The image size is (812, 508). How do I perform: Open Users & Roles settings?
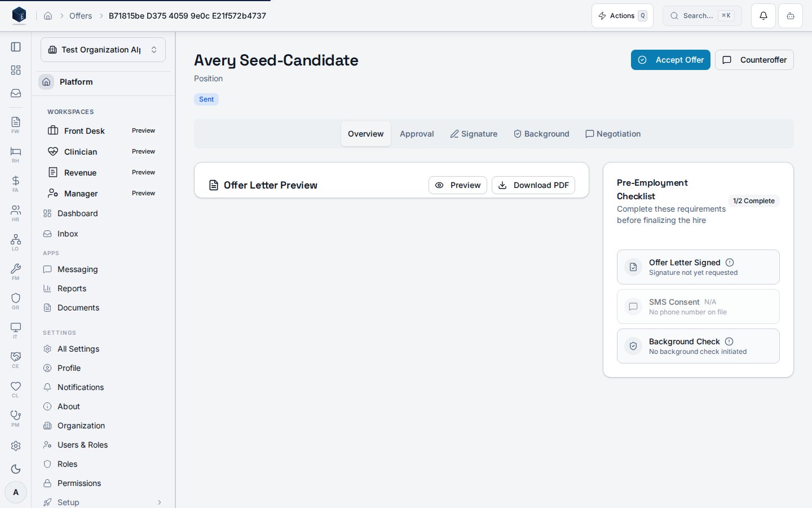102,445
